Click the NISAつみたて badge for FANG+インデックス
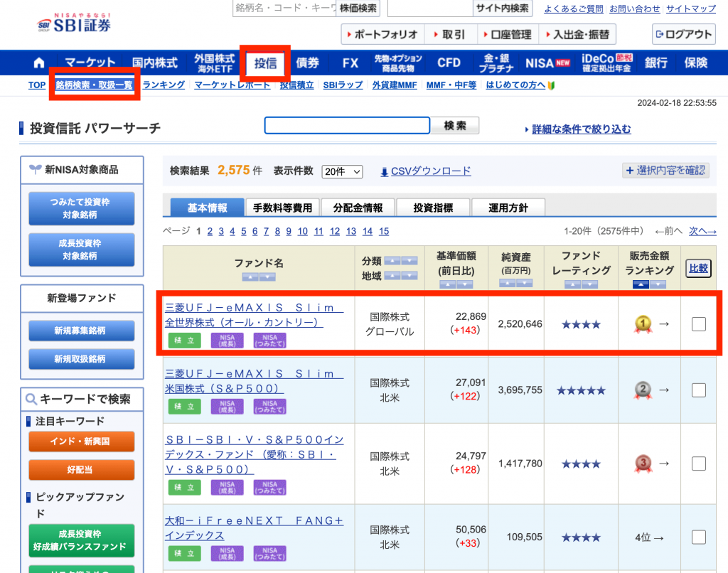This screenshot has width=728, height=573. point(269,552)
